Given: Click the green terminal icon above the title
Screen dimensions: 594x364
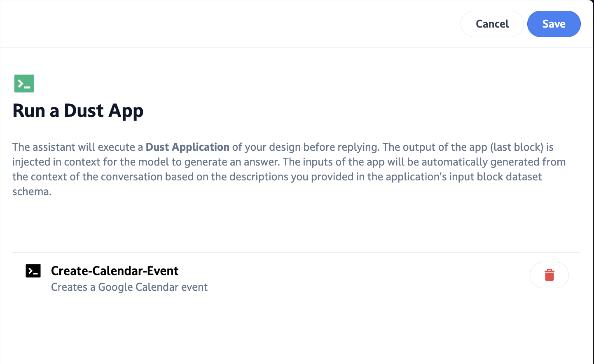Looking at the screenshot, I should (x=24, y=84).
